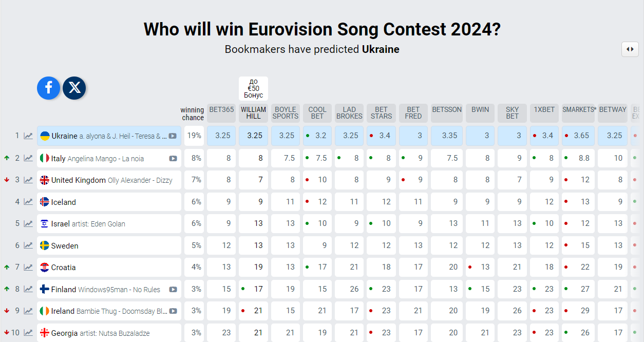
Task: Share odds on Facebook
Action: tap(49, 88)
